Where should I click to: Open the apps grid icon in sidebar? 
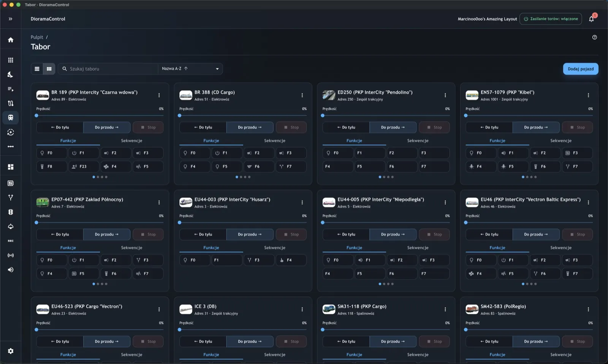click(11, 60)
